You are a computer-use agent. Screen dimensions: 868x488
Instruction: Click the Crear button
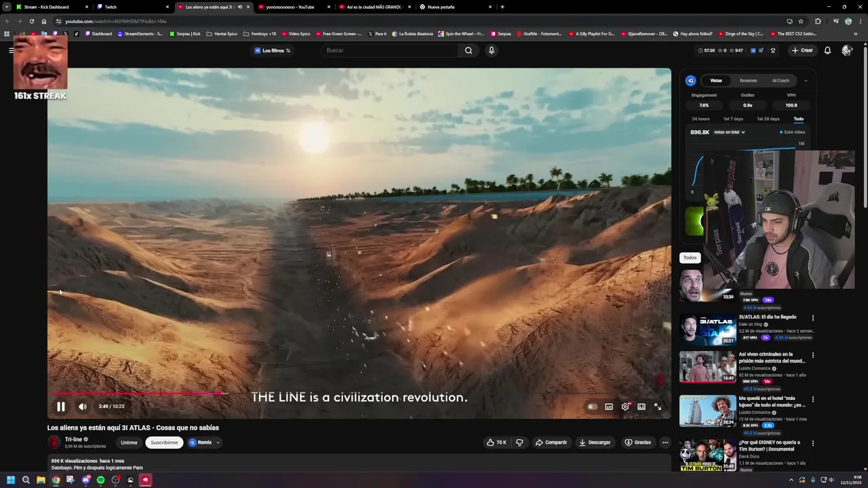(x=802, y=50)
